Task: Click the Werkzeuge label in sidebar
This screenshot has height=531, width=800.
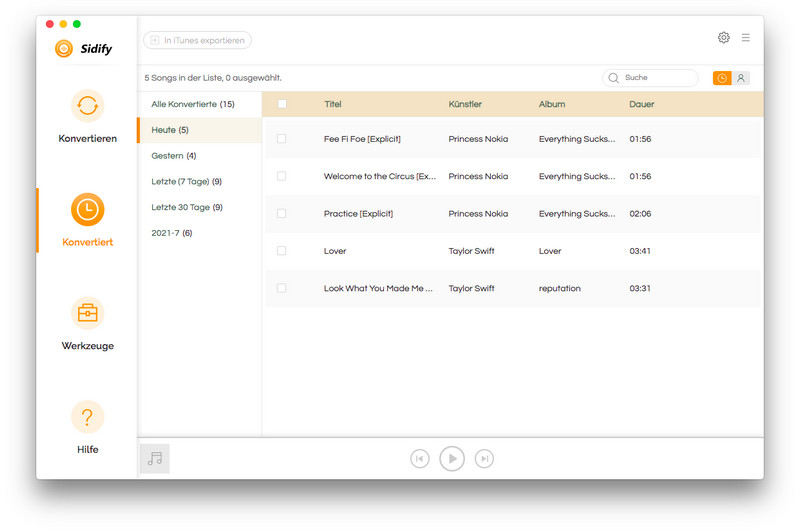Action: [x=87, y=346]
